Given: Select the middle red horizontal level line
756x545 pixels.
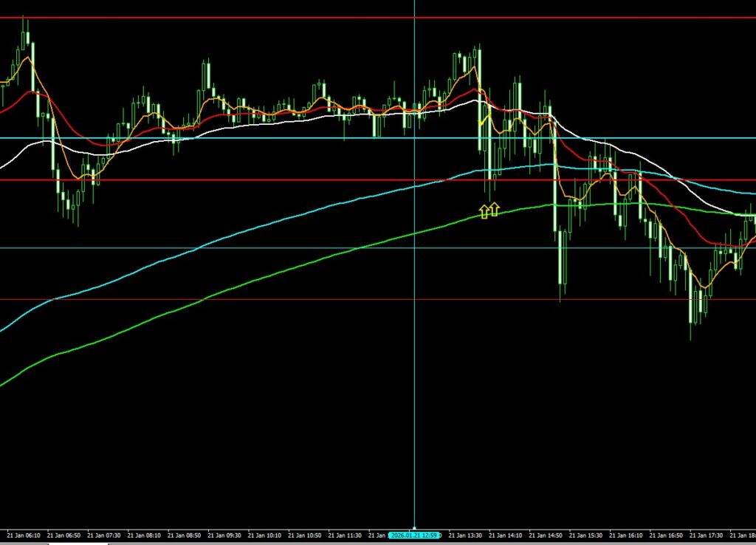Looking at the screenshot, I should (221, 179).
